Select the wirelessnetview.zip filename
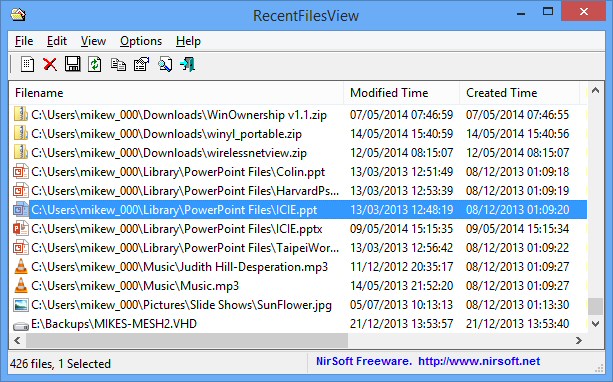The height and width of the screenshot is (382, 613). coord(169,153)
